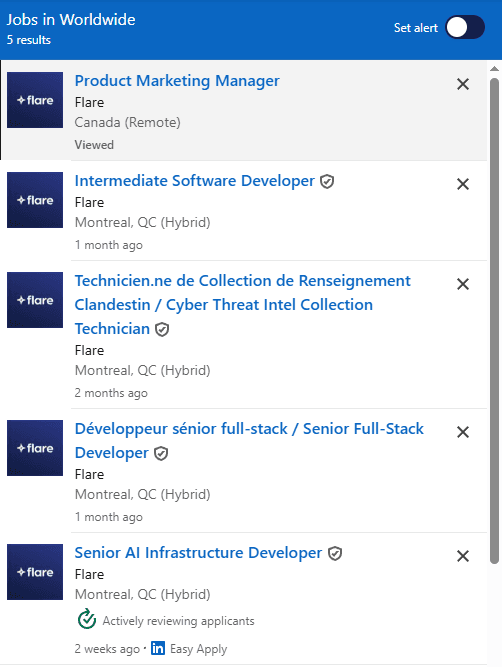Click Flare logo of Product Marketing Manager

coord(35,100)
